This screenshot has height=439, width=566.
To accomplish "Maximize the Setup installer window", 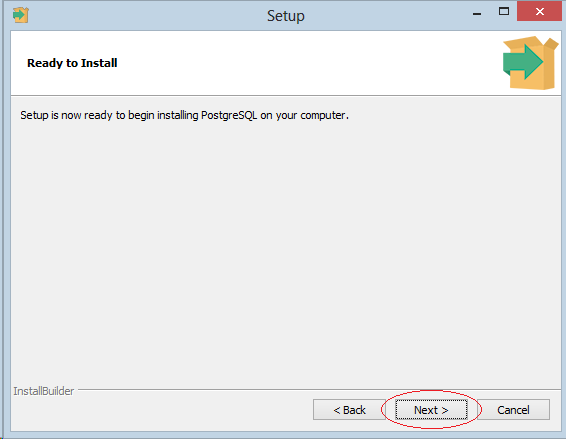I will coord(504,12).
